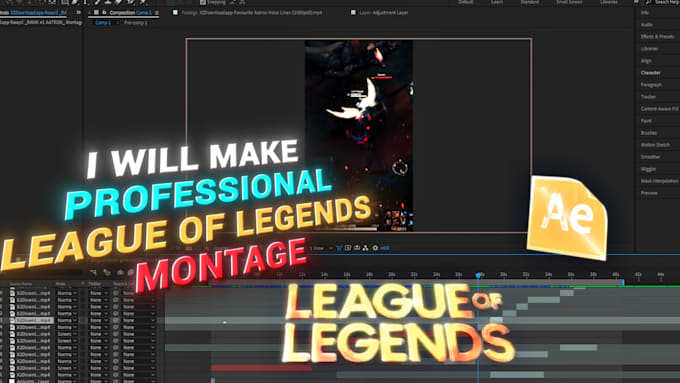
Task: Click the highlighted layer's parent pick whip
Action: click(x=116, y=321)
